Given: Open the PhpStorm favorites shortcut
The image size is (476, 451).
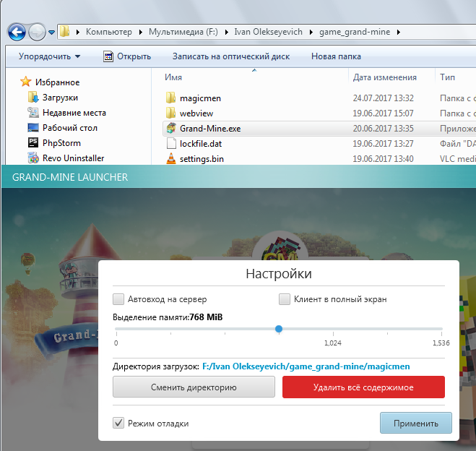Looking at the screenshot, I should point(61,143).
